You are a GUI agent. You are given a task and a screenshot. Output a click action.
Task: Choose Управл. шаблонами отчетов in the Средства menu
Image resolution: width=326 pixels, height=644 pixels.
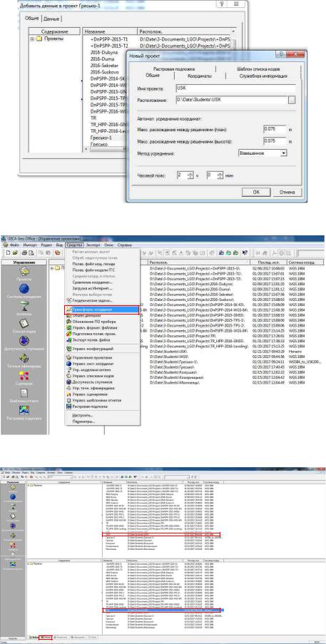tap(103, 400)
